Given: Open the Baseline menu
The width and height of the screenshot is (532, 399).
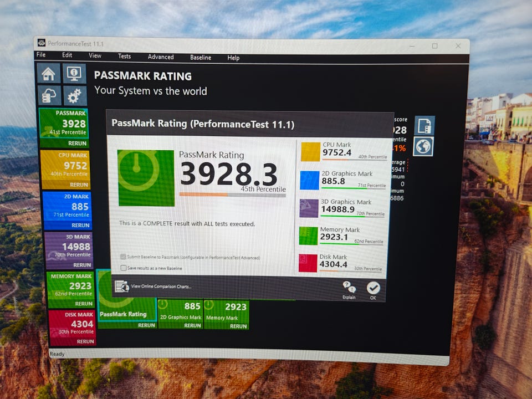Looking at the screenshot, I should click(201, 58).
